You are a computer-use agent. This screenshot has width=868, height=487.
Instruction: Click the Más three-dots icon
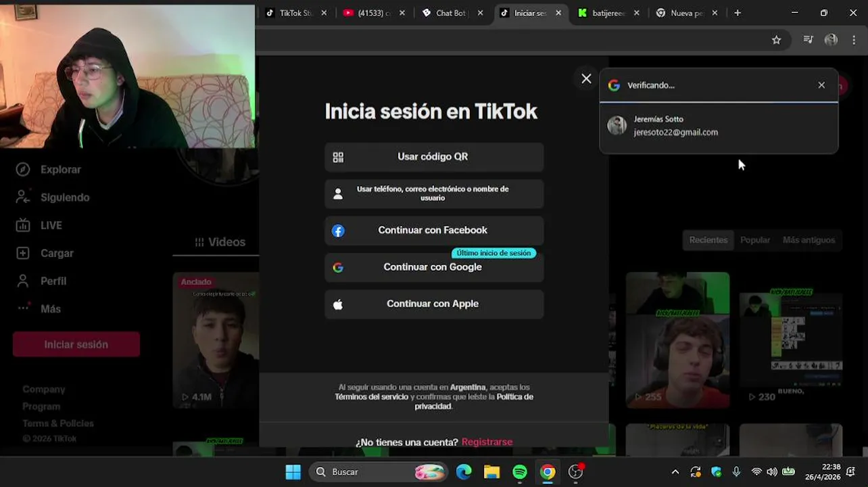point(23,308)
